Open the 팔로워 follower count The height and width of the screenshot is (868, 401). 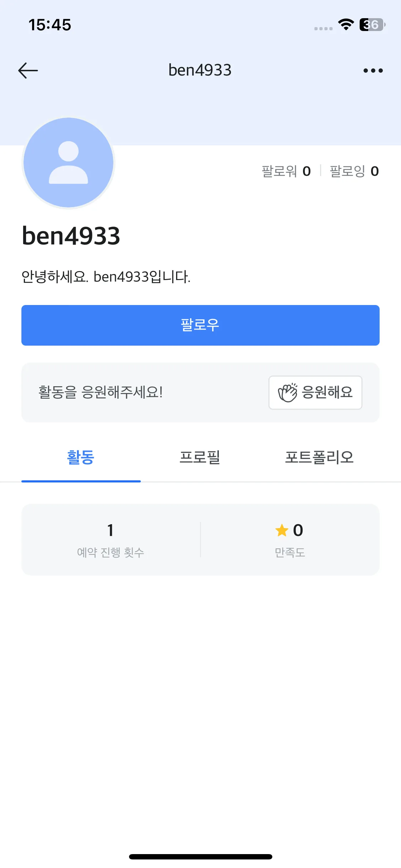coord(286,171)
